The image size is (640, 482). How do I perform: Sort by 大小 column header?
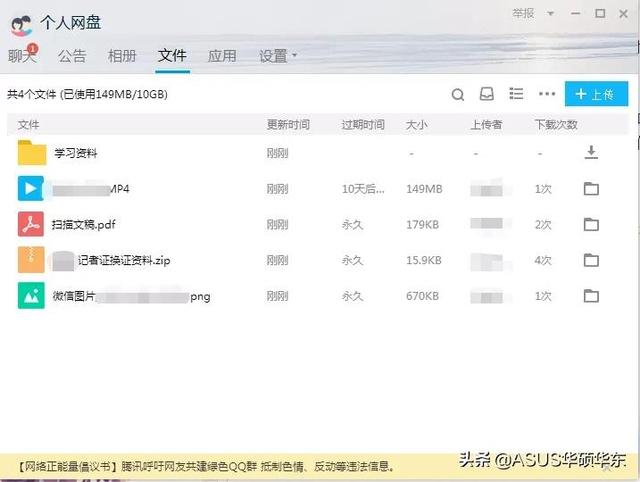(417, 125)
